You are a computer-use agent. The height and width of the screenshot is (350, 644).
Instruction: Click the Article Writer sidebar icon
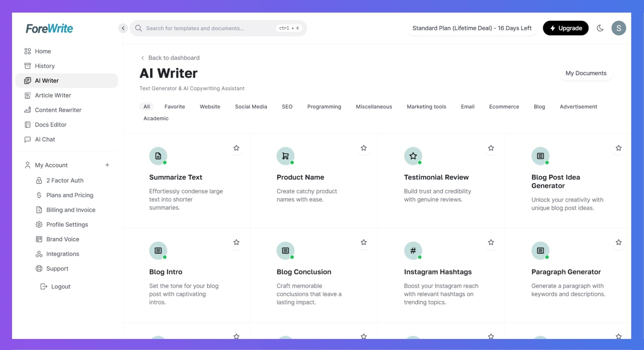pyautogui.click(x=28, y=95)
